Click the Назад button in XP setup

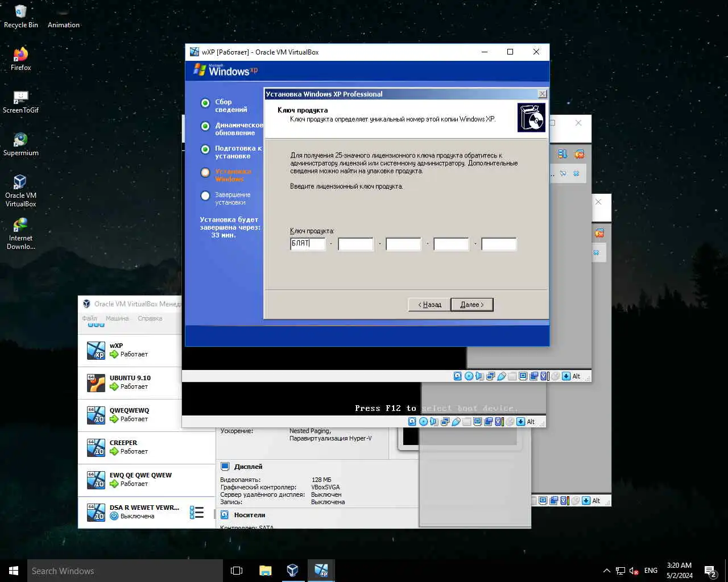pyautogui.click(x=429, y=305)
